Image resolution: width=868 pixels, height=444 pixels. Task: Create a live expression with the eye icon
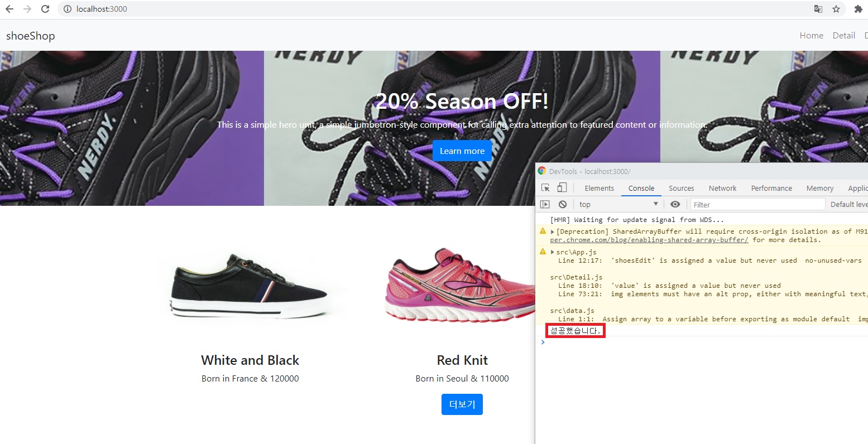pos(675,204)
